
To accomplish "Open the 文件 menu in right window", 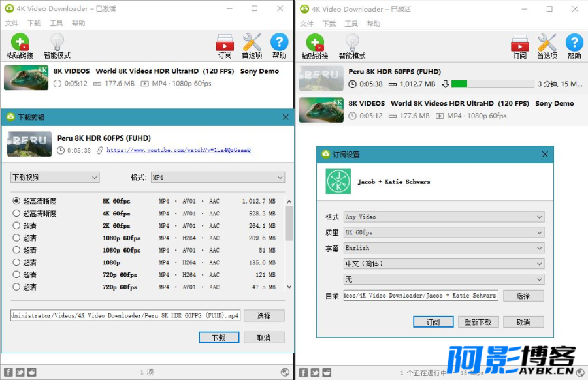I will (x=306, y=24).
